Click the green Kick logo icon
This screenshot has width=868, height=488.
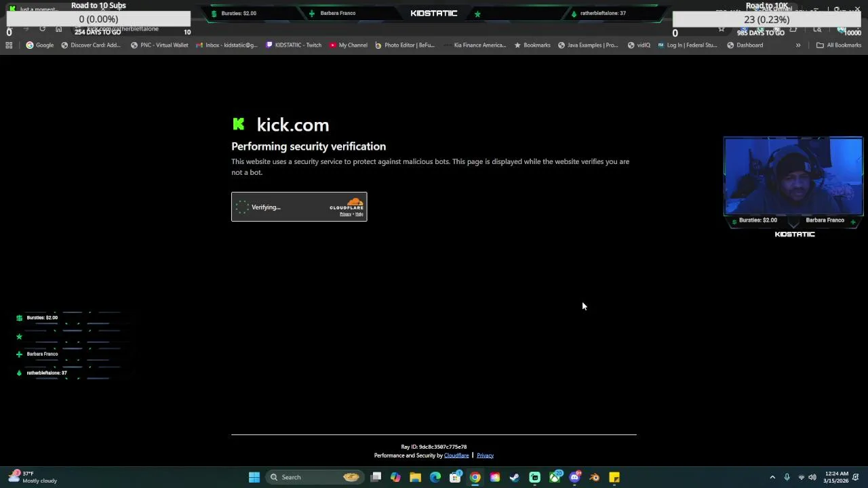coord(238,124)
